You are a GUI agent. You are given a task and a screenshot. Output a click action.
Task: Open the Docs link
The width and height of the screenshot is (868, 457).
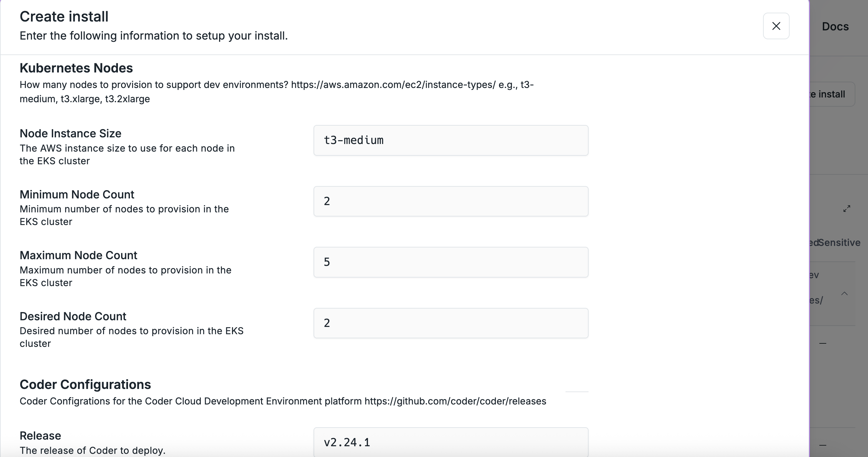[x=835, y=26]
